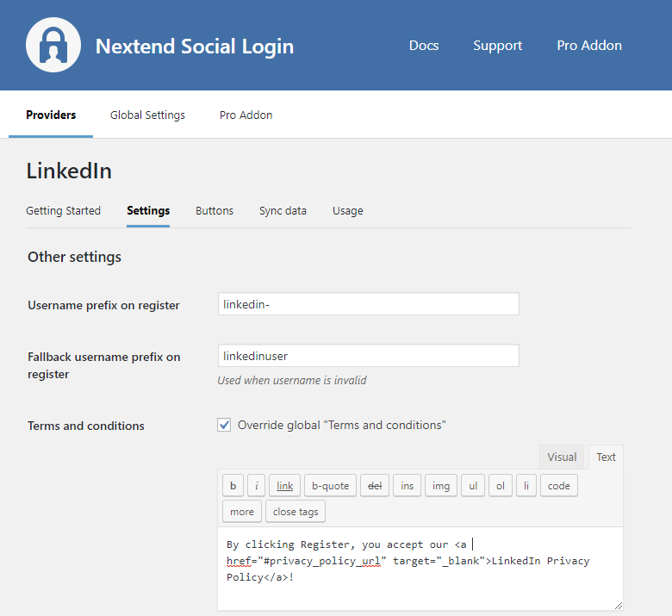The height and width of the screenshot is (616, 672).
Task: Add unordered list with ul button
Action: point(473,486)
